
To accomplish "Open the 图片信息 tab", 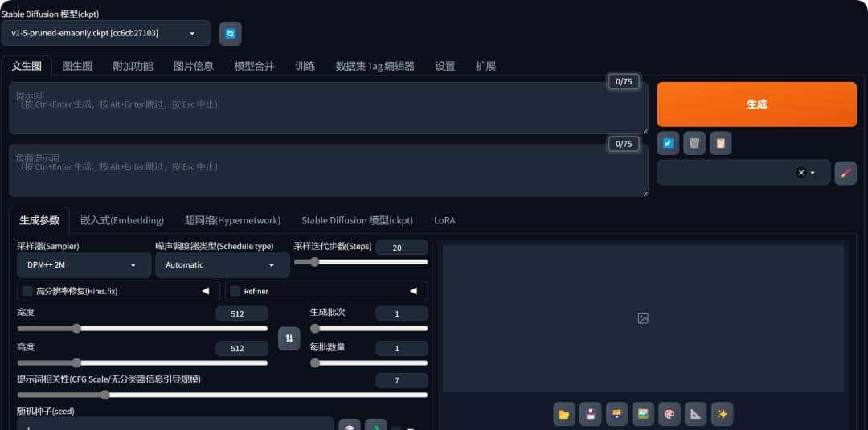I will coord(194,66).
